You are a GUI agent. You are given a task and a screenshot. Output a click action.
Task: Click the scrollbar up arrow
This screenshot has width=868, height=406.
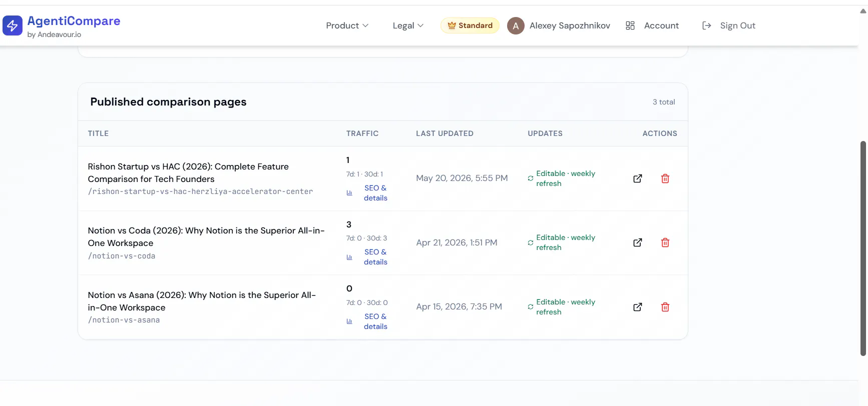pos(863,11)
